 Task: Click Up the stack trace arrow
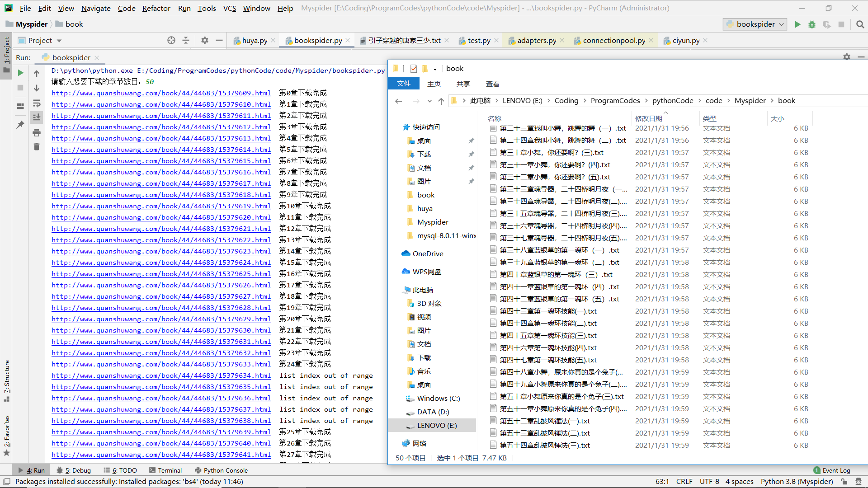point(37,73)
